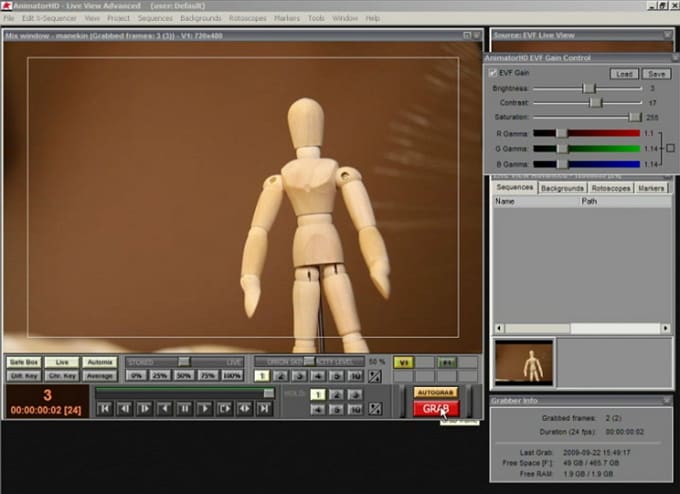Step one frame forward in transport
Screen dimensions: 680x494
coord(144,409)
